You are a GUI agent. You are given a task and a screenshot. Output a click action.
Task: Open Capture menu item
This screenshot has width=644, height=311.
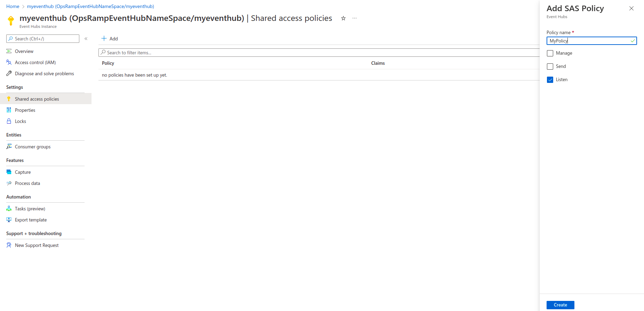tap(46, 172)
